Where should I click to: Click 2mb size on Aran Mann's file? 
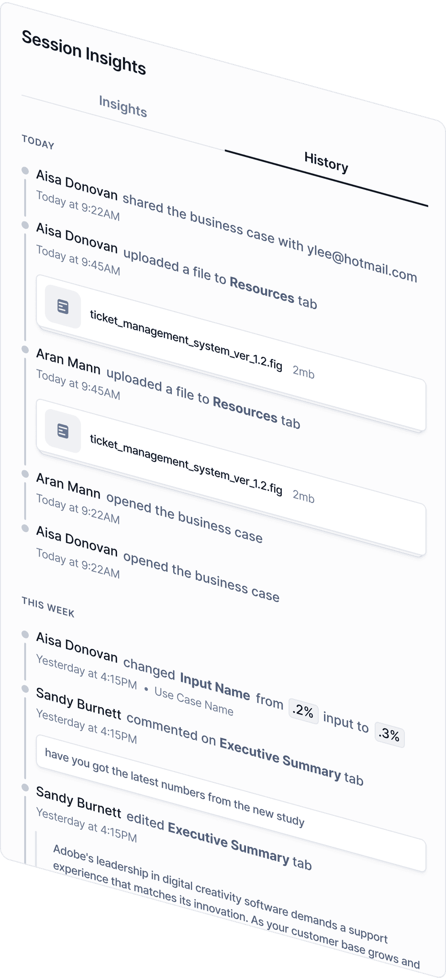coord(303,496)
